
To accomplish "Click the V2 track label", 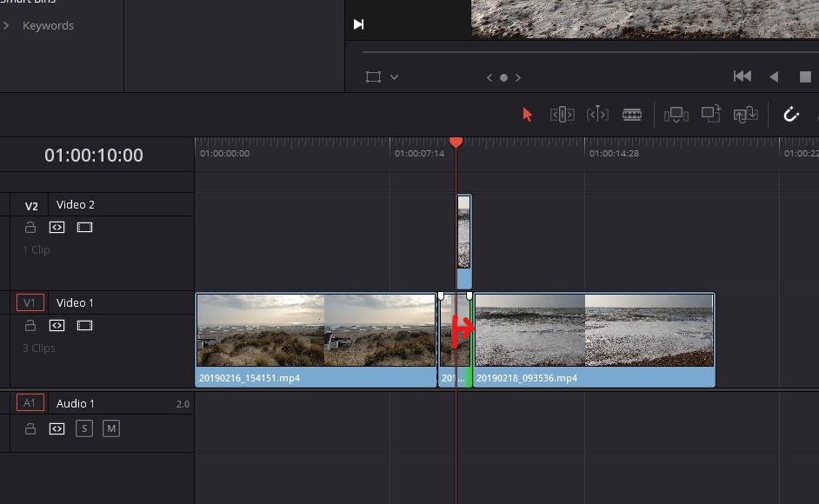I will (x=31, y=206).
